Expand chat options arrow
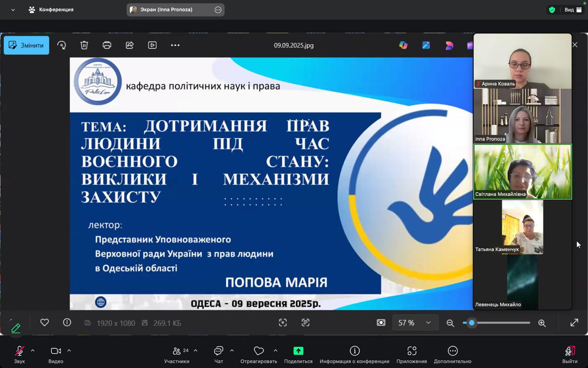This screenshot has height=368, width=588. [x=232, y=351]
